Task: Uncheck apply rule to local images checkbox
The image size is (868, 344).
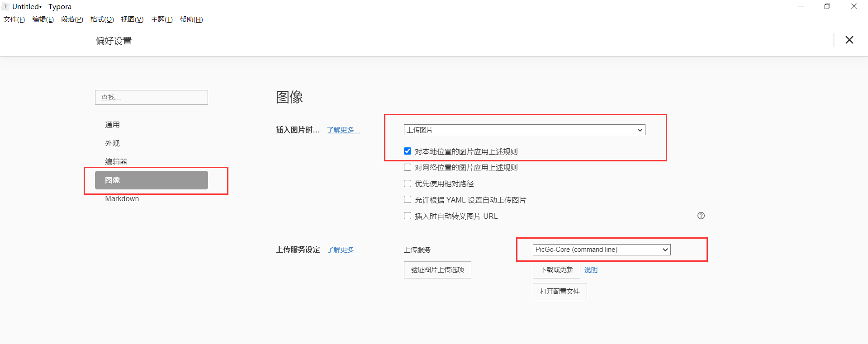Action: (x=408, y=151)
